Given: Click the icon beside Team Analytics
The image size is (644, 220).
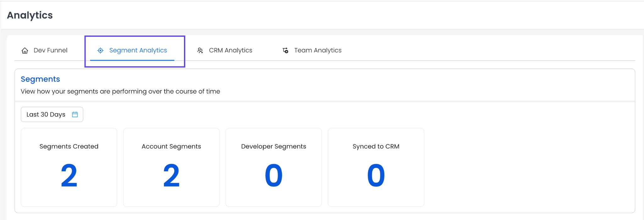Looking at the screenshot, I should (285, 51).
